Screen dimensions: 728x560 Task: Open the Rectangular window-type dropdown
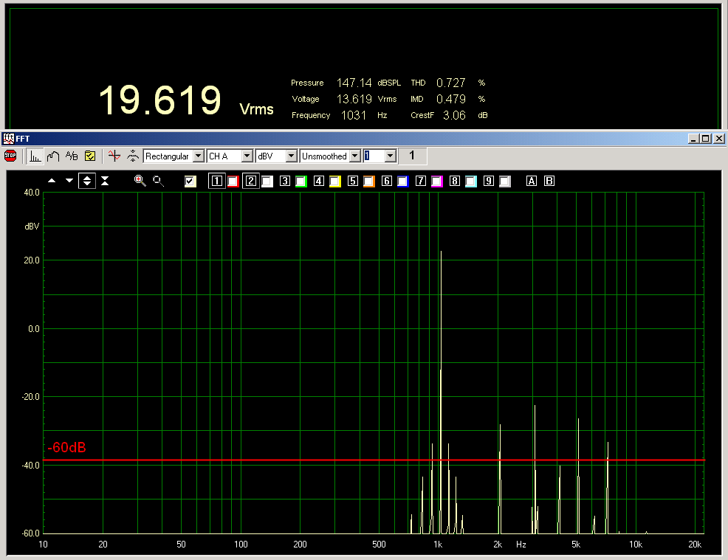(x=174, y=156)
